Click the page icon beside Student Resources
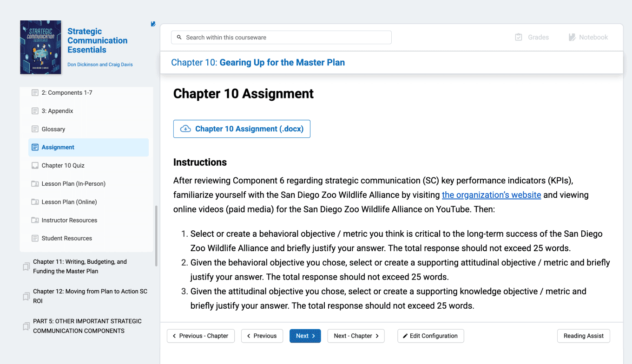 35,238
